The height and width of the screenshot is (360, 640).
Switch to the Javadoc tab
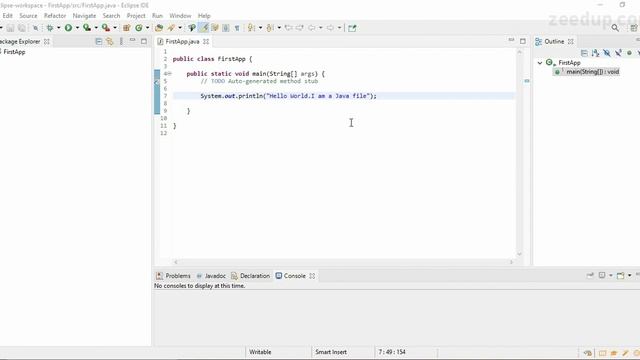[211, 276]
